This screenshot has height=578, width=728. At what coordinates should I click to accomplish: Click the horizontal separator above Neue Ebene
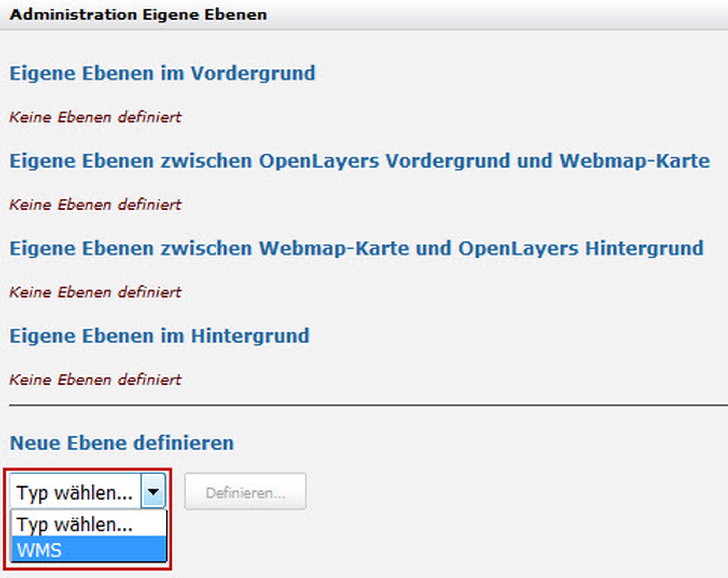[368, 405]
